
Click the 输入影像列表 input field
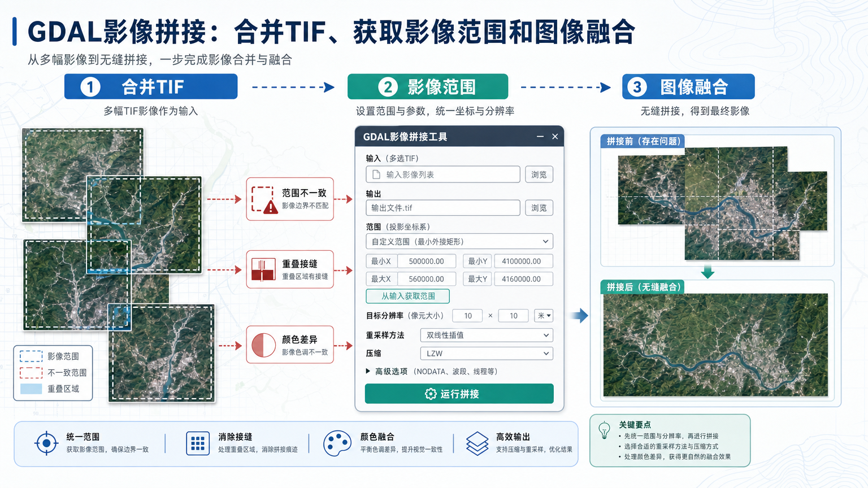click(x=443, y=175)
